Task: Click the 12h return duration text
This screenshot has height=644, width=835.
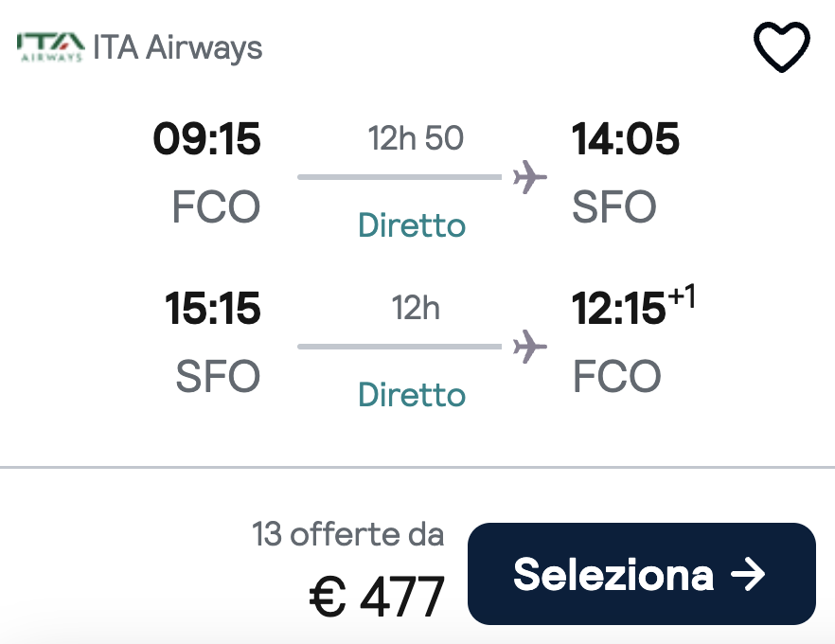Action: pyautogui.click(x=416, y=308)
